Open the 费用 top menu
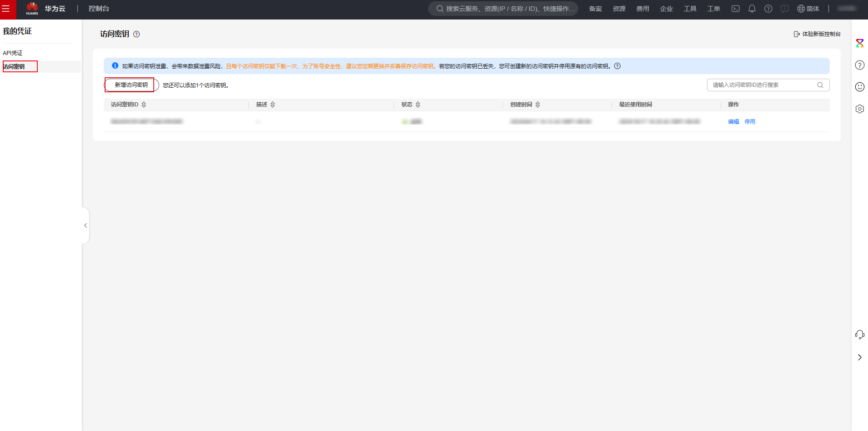 point(642,9)
